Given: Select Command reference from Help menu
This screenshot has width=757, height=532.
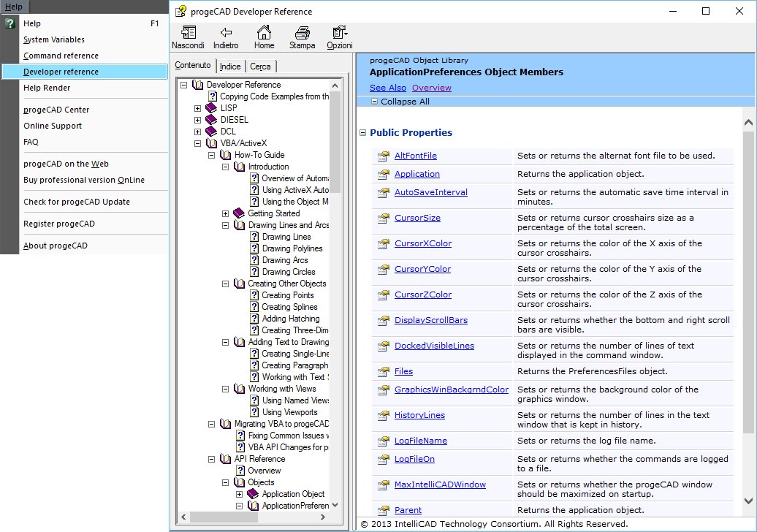Looking at the screenshot, I should pos(61,56).
